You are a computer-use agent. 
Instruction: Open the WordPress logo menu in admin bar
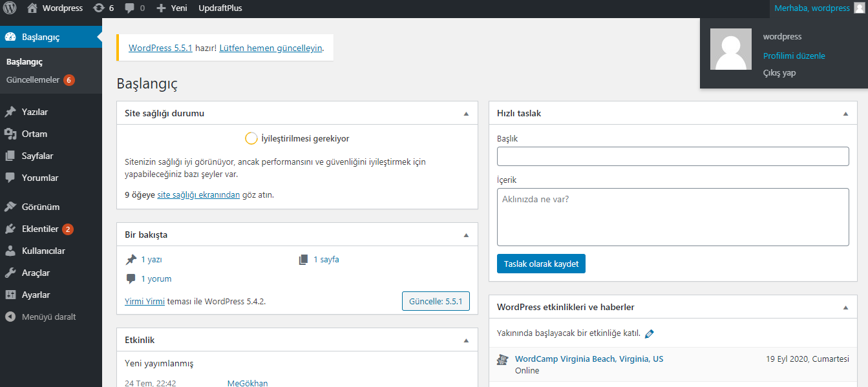click(x=10, y=8)
